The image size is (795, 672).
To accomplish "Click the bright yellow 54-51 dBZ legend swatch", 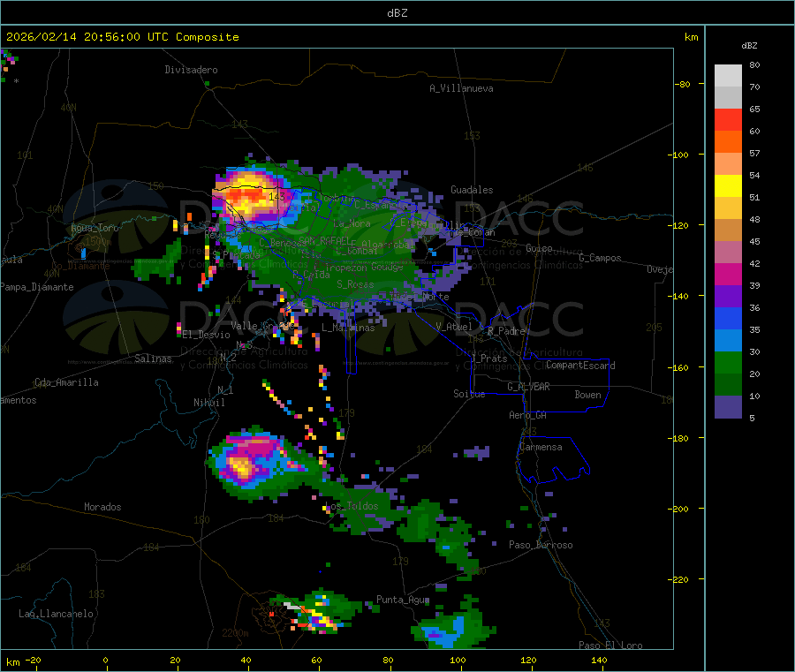I will 728,186.
